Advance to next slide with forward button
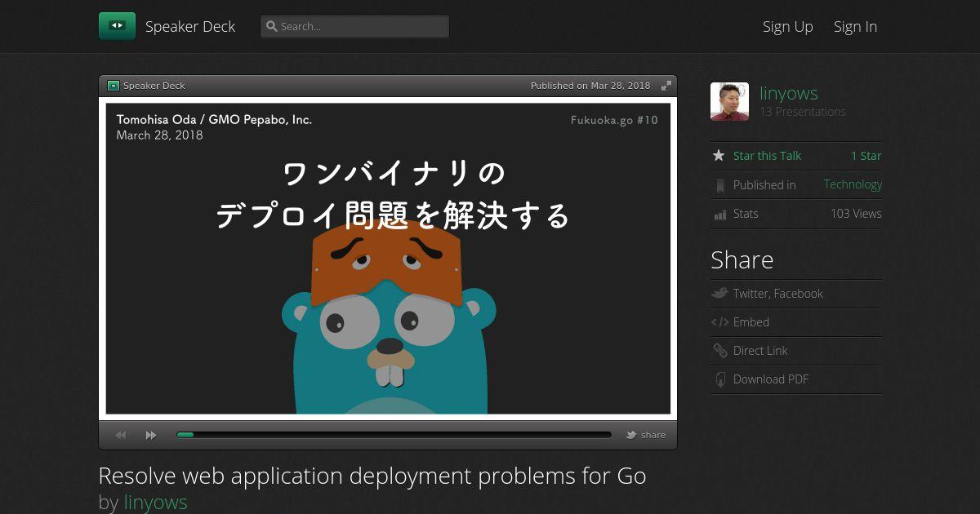980x514 pixels. (x=151, y=435)
